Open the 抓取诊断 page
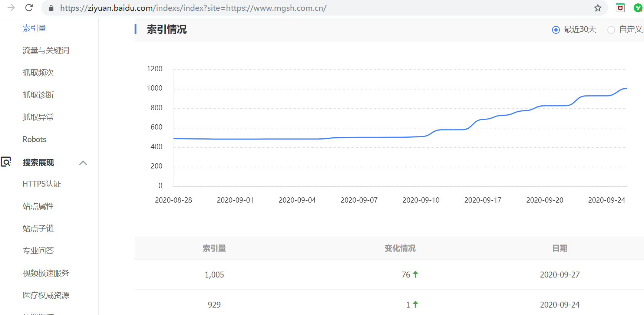This screenshot has width=644, height=315. point(38,95)
